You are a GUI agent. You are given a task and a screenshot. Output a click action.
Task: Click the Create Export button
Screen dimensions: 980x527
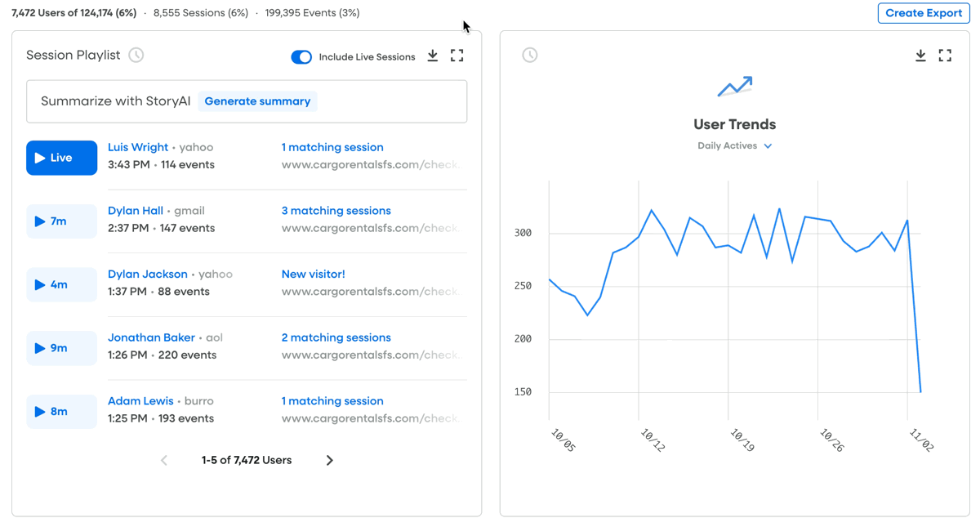924,13
